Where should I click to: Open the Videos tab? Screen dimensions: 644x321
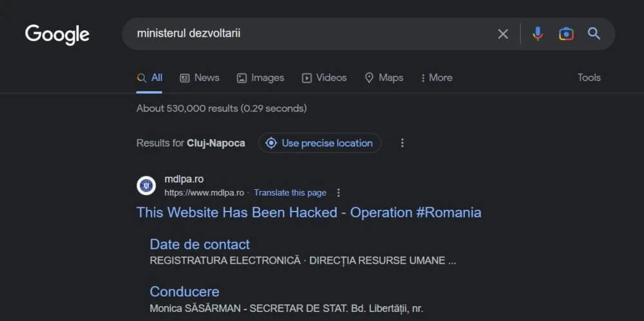(325, 78)
